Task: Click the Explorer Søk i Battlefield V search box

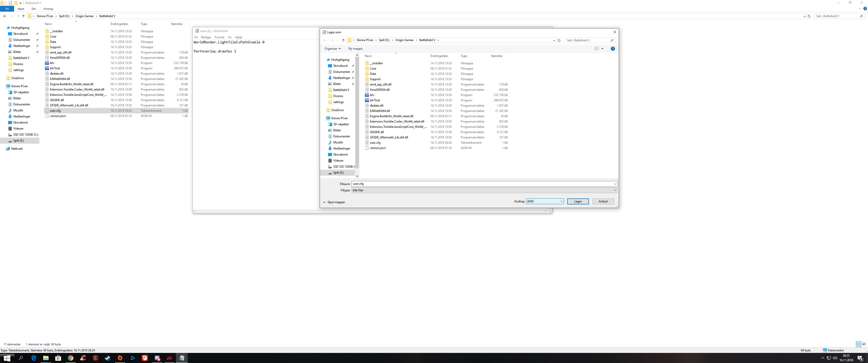Action: [839, 16]
